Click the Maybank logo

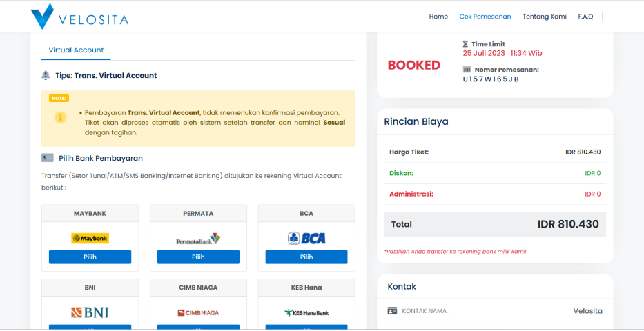pos(90,239)
